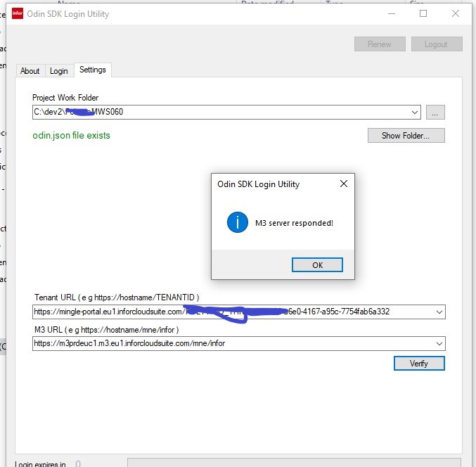
Task: Click the blue info icon in dialog
Action: [x=238, y=222]
